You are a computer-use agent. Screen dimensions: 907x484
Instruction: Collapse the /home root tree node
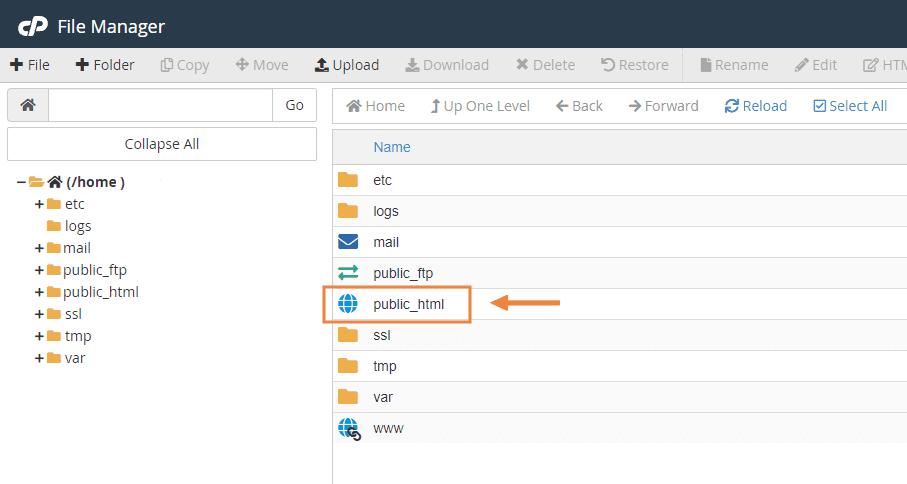pyautogui.click(x=21, y=182)
